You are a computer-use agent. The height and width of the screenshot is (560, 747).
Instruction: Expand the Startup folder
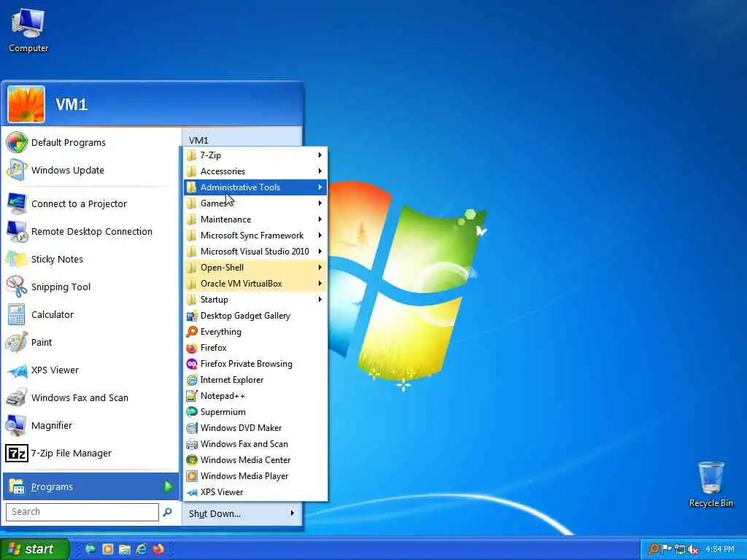[x=255, y=300]
